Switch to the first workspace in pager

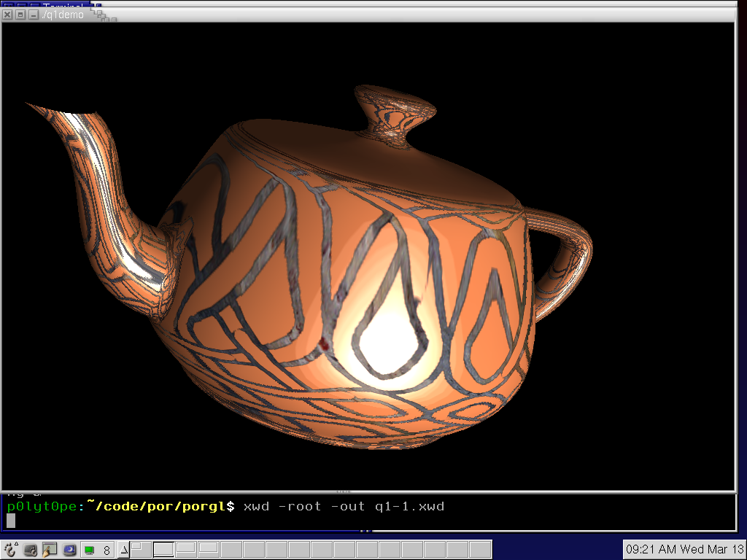pos(141,548)
